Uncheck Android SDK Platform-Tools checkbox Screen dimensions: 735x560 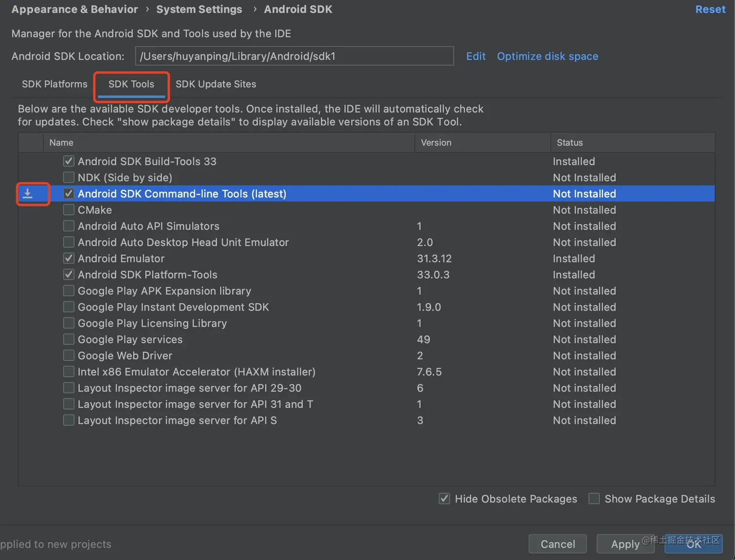tap(69, 274)
